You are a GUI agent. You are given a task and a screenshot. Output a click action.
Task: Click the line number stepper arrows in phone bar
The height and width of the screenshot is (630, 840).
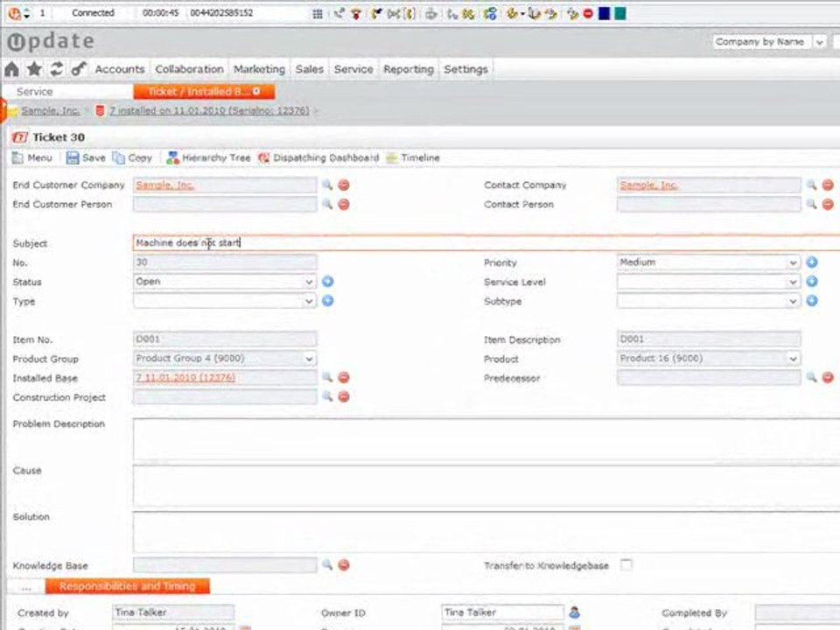coord(27,13)
